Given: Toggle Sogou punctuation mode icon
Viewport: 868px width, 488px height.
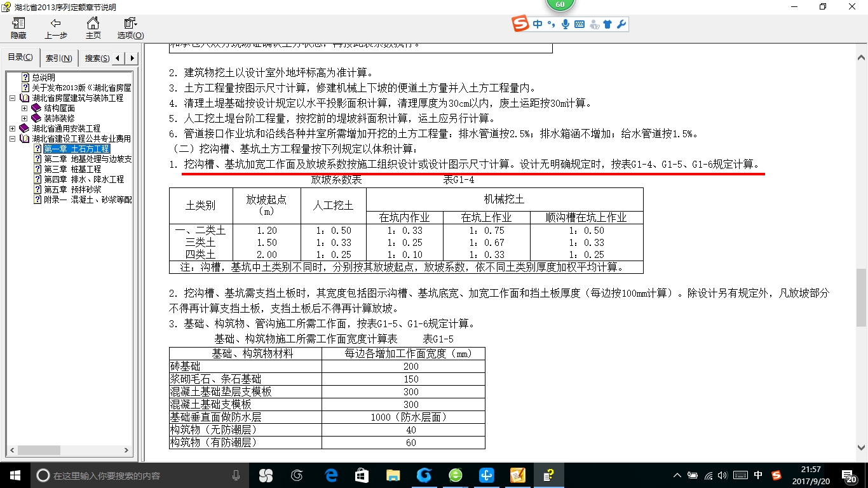Looking at the screenshot, I should click(x=550, y=24).
